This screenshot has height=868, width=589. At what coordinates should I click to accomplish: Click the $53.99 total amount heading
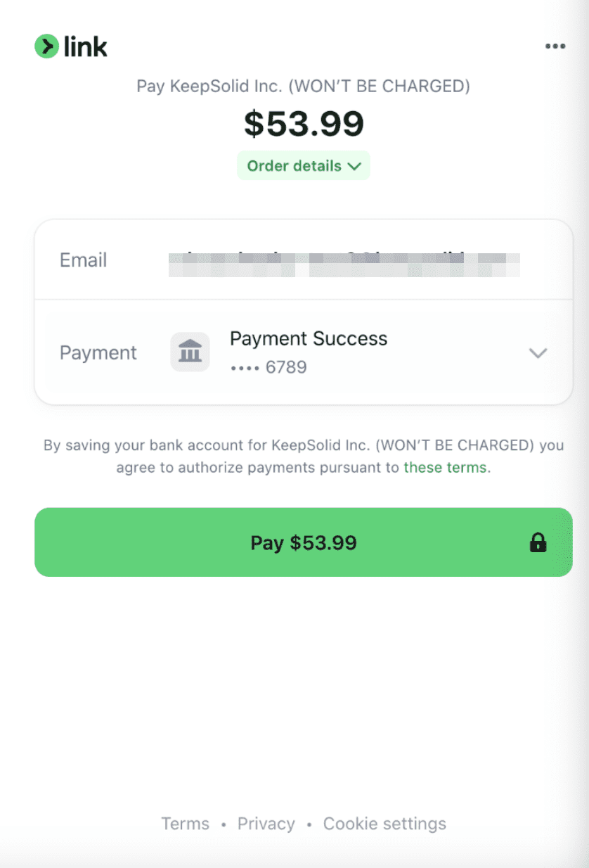pyautogui.click(x=304, y=125)
